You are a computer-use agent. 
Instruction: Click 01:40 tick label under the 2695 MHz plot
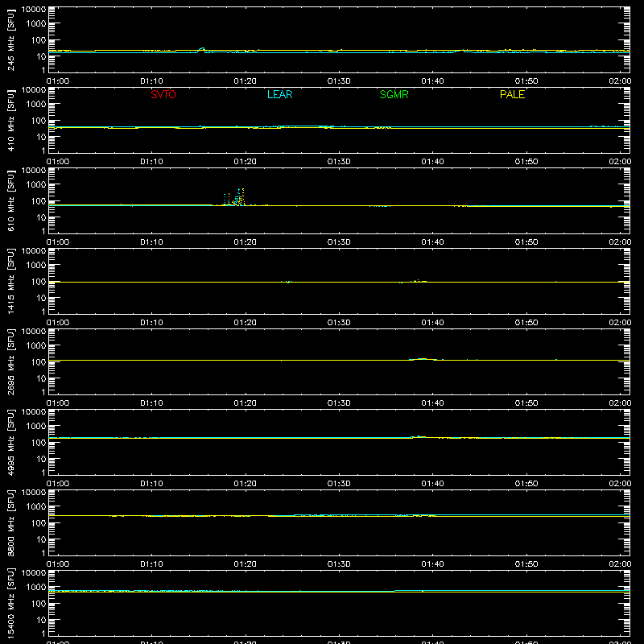(432, 403)
